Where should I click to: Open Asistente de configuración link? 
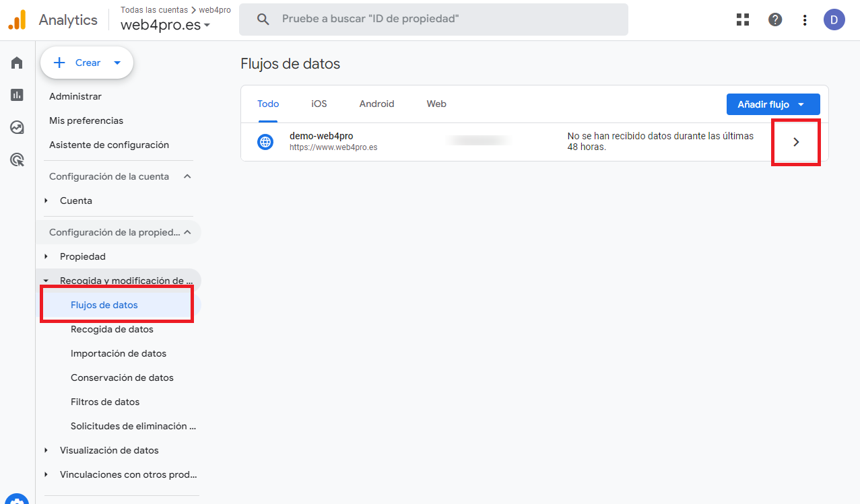click(109, 145)
